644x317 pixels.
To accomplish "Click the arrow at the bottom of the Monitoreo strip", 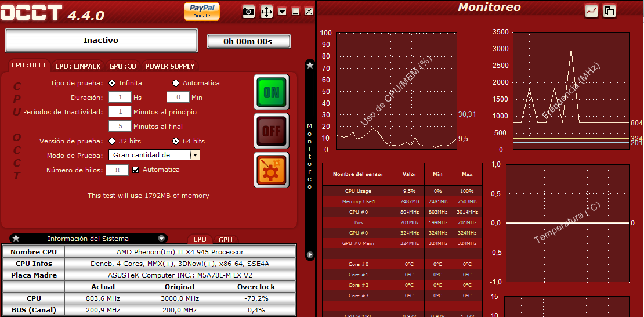I will coord(310,255).
